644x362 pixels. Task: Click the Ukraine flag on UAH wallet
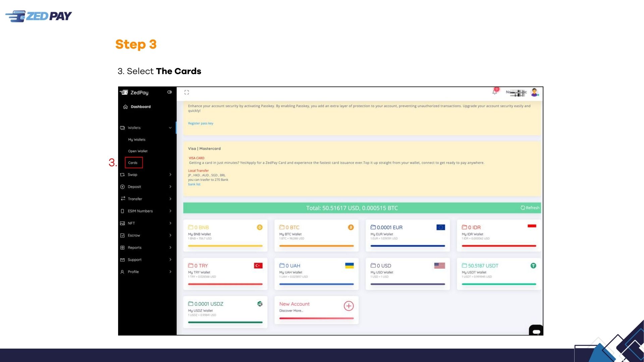(350, 265)
